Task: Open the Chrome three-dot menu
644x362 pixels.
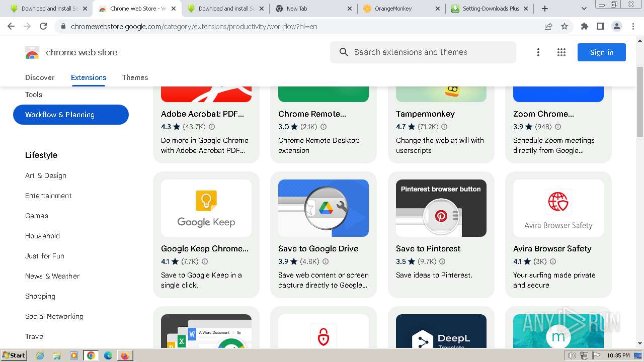Action: click(633, 26)
